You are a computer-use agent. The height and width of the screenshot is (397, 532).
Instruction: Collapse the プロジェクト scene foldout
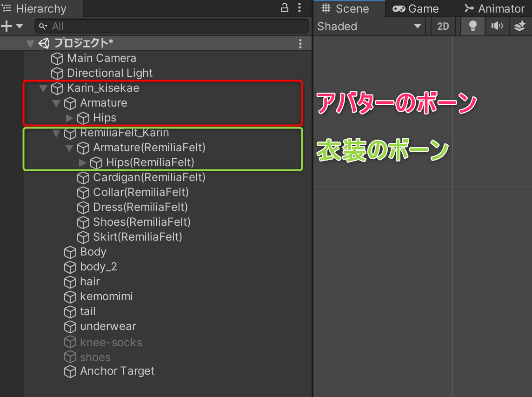coord(30,43)
